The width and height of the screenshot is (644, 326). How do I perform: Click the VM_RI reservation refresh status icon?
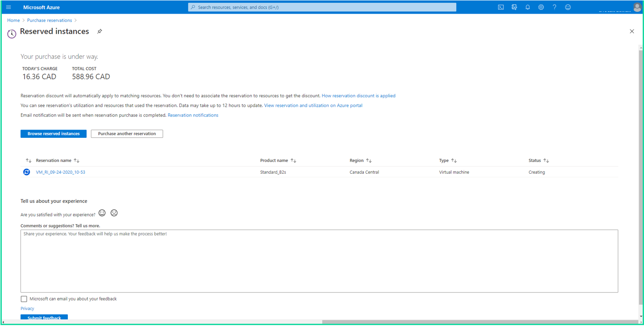(x=27, y=172)
